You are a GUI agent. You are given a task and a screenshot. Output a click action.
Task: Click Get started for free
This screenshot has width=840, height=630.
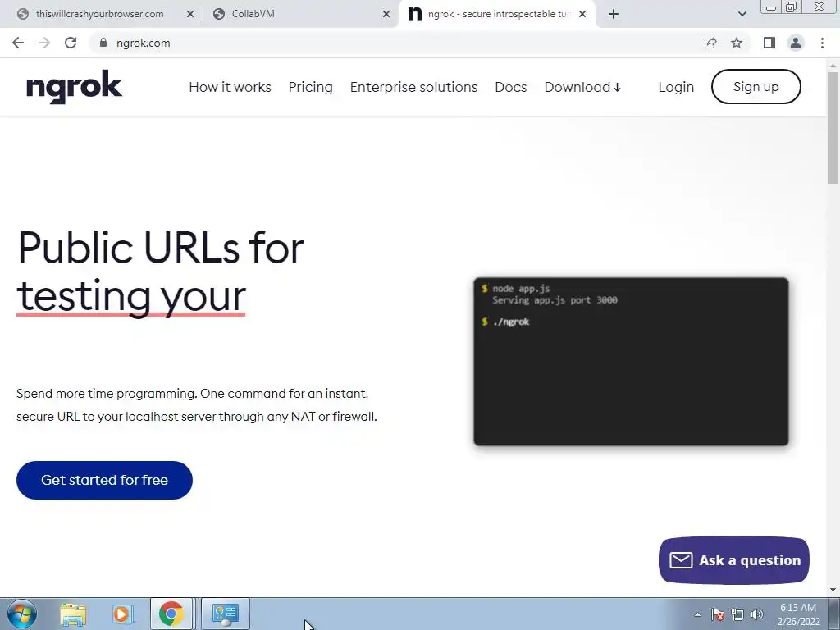(104, 480)
